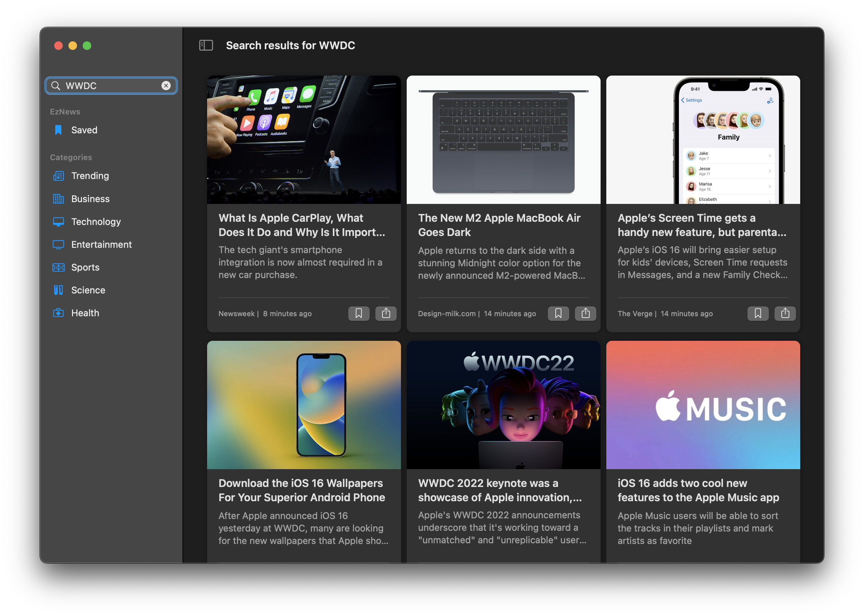Click the Saved bookmark icon
Screen dimensions: 864x616
click(x=58, y=130)
